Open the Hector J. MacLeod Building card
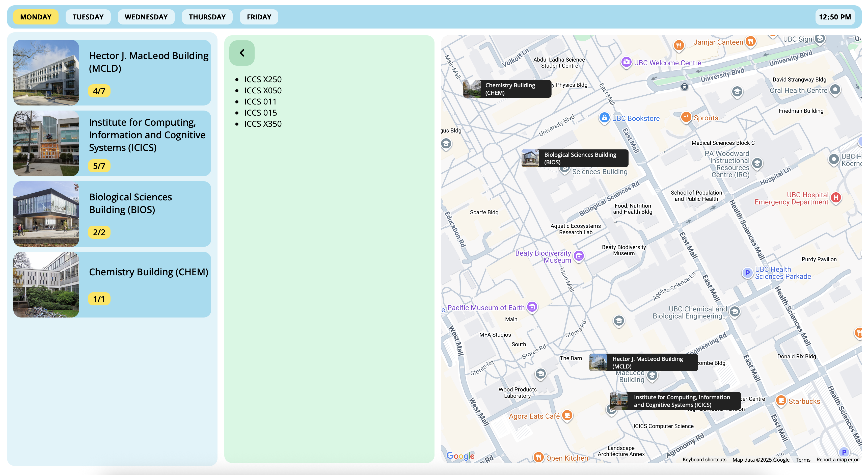Viewport: 868px width, 475px height. [112, 72]
